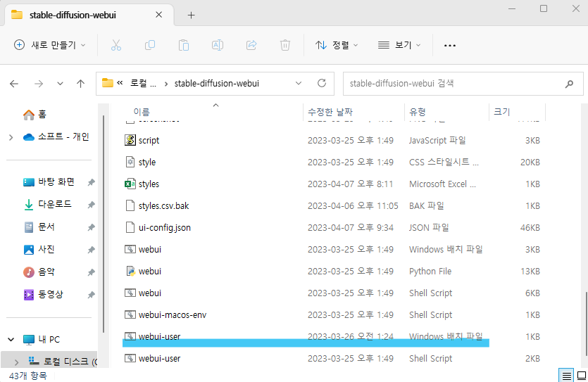Unpin 동영상 using its pin icon
588x382 pixels.
click(91, 295)
